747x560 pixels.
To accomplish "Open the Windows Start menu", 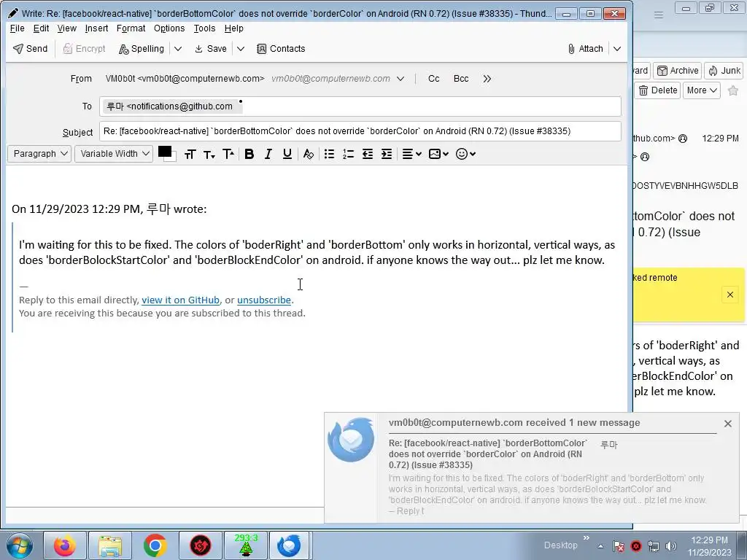I will coord(19,545).
